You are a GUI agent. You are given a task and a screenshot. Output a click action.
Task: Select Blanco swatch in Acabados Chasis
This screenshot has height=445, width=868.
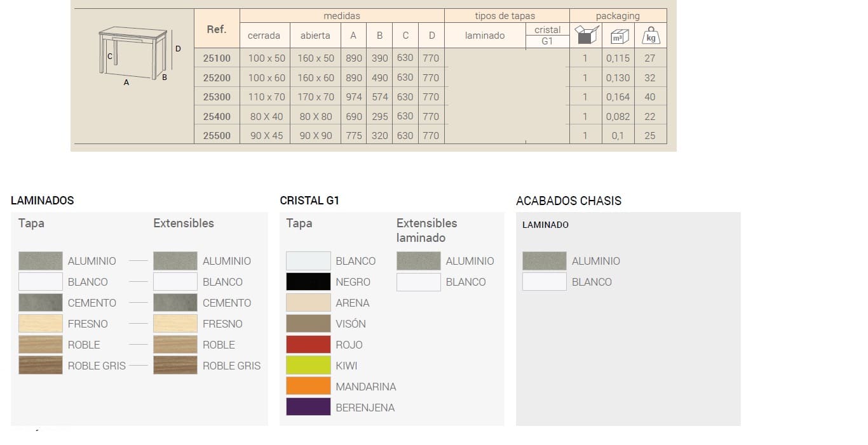point(544,282)
